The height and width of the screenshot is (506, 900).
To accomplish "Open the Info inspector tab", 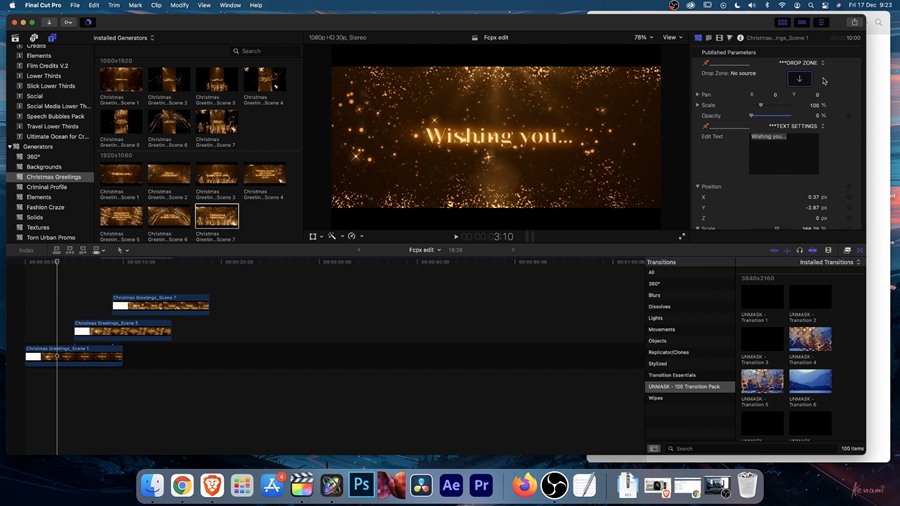I will pos(740,38).
